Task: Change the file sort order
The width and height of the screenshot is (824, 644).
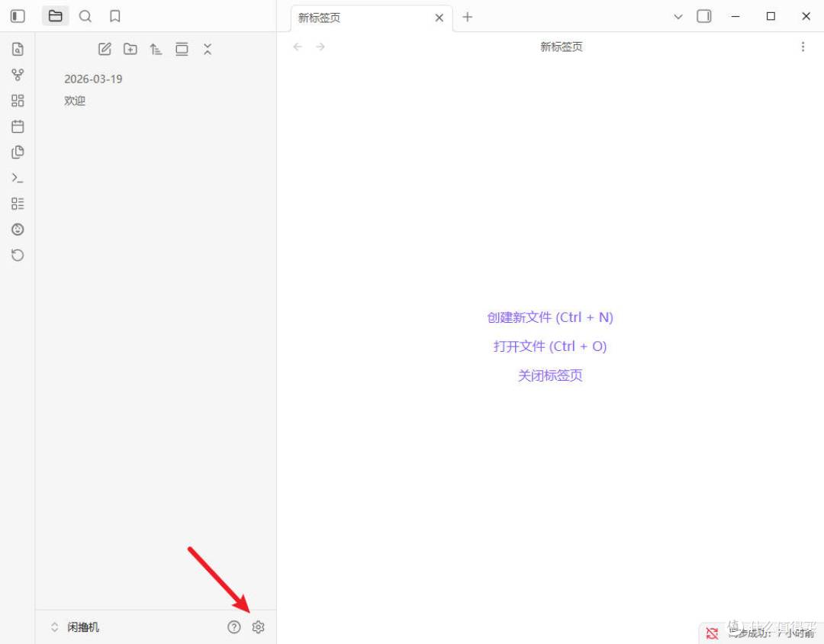Action: pyautogui.click(x=156, y=49)
